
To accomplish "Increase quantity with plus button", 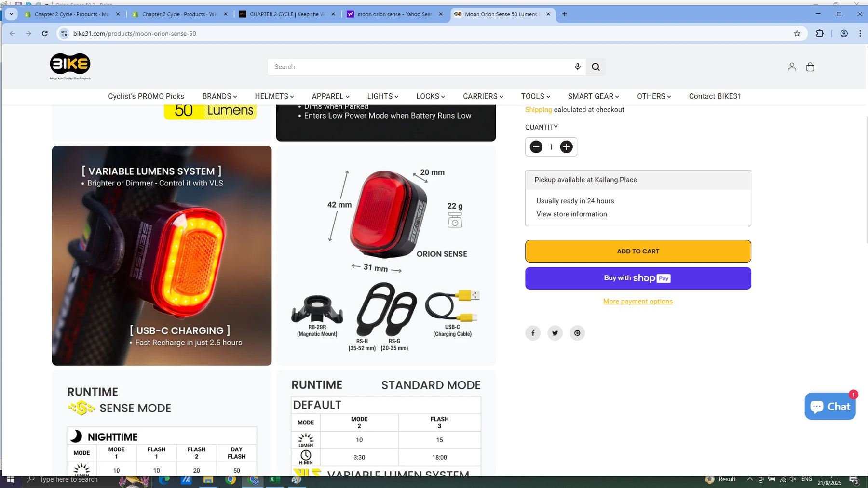I will 566,147.
